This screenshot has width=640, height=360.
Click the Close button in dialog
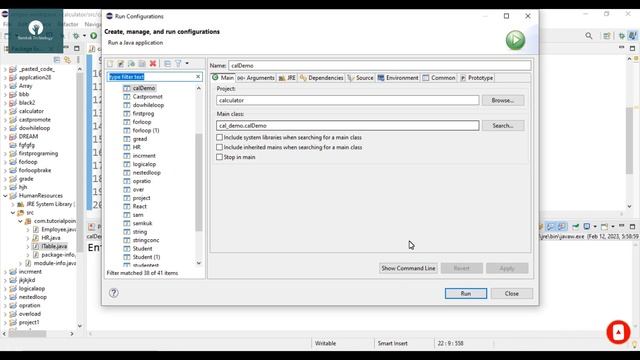[512, 293]
